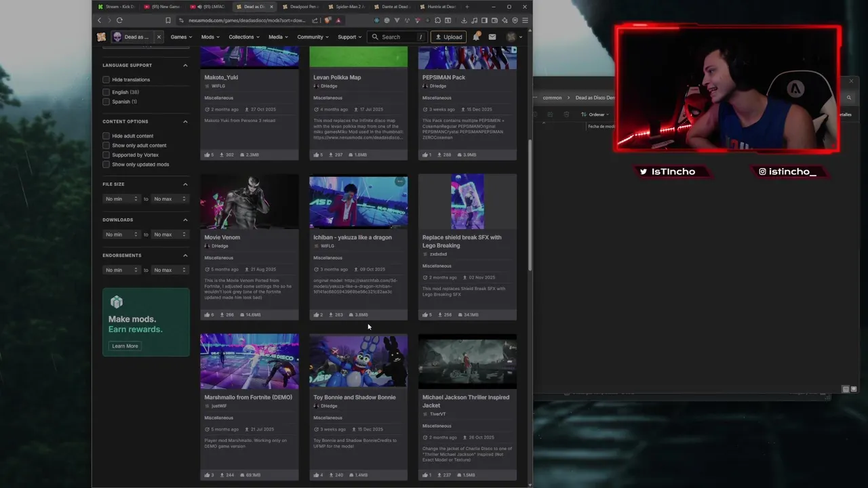Collapse the Content Options section
The height and width of the screenshot is (488, 868).
(185, 121)
